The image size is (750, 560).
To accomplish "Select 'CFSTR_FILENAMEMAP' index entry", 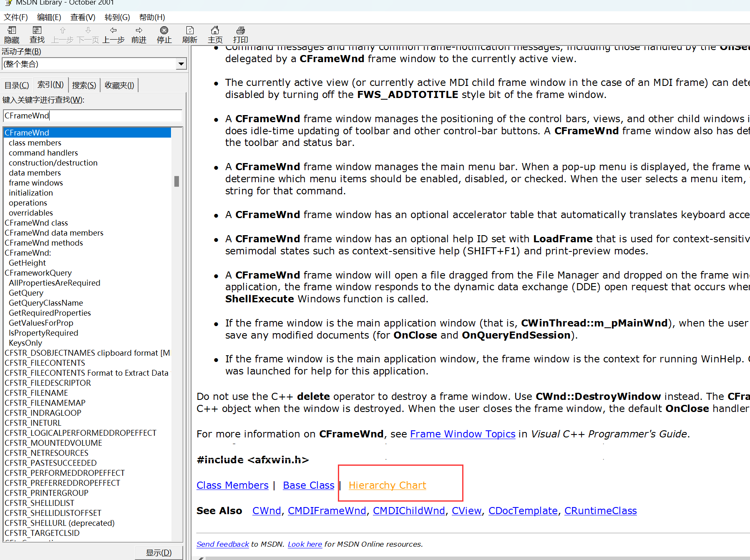I will (x=45, y=403).
